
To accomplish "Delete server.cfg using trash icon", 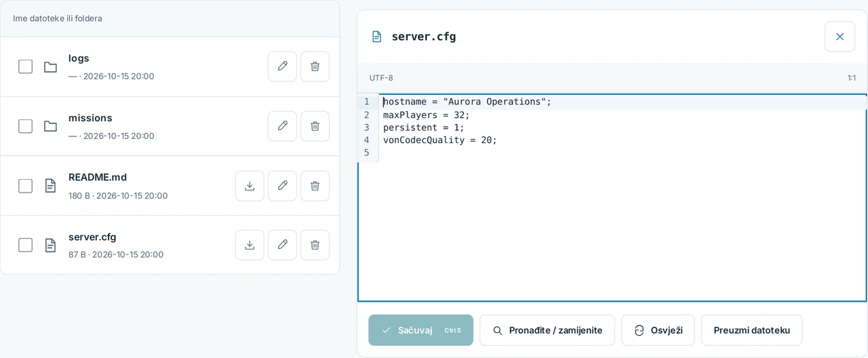I will [x=315, y=245].
